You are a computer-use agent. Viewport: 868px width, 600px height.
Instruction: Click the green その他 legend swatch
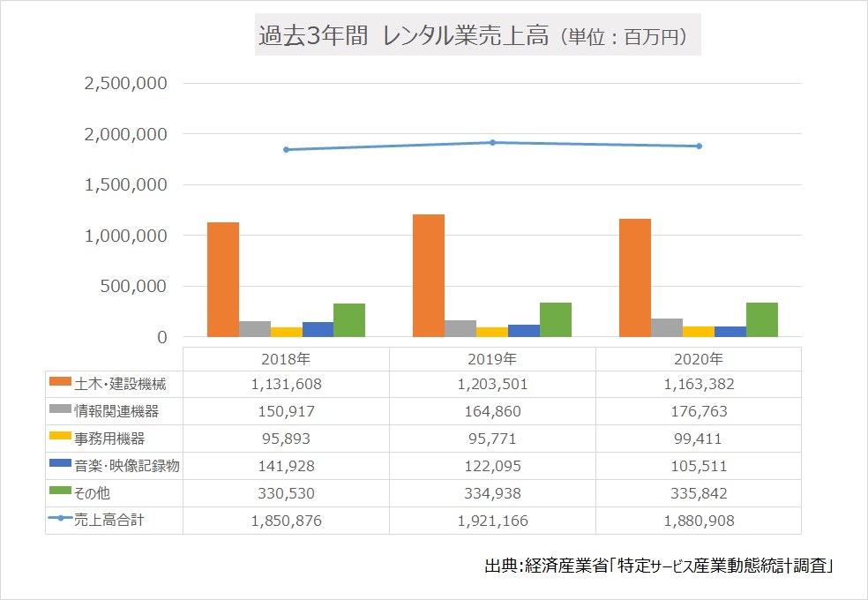[59, 493]
